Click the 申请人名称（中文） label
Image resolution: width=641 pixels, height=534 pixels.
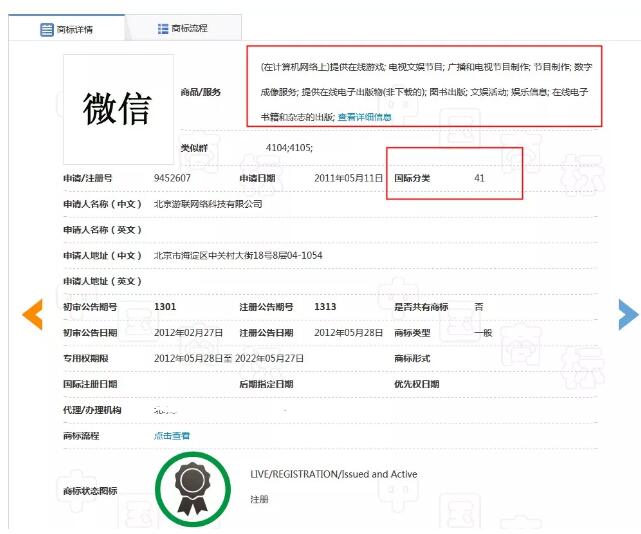[102, 204]
